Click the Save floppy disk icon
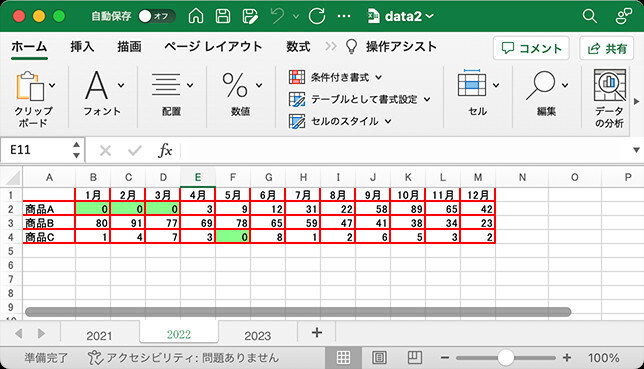The width and height of the screenshot is (644, 369). point(223,16)
